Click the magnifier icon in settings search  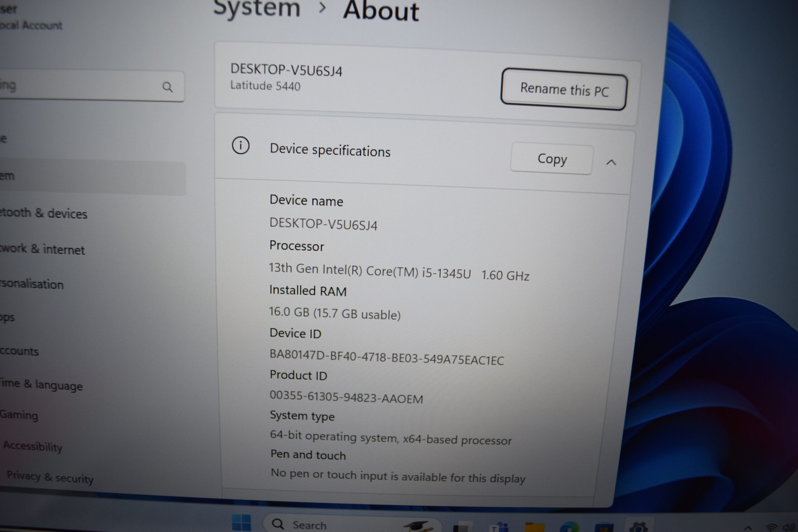[167, 87]
